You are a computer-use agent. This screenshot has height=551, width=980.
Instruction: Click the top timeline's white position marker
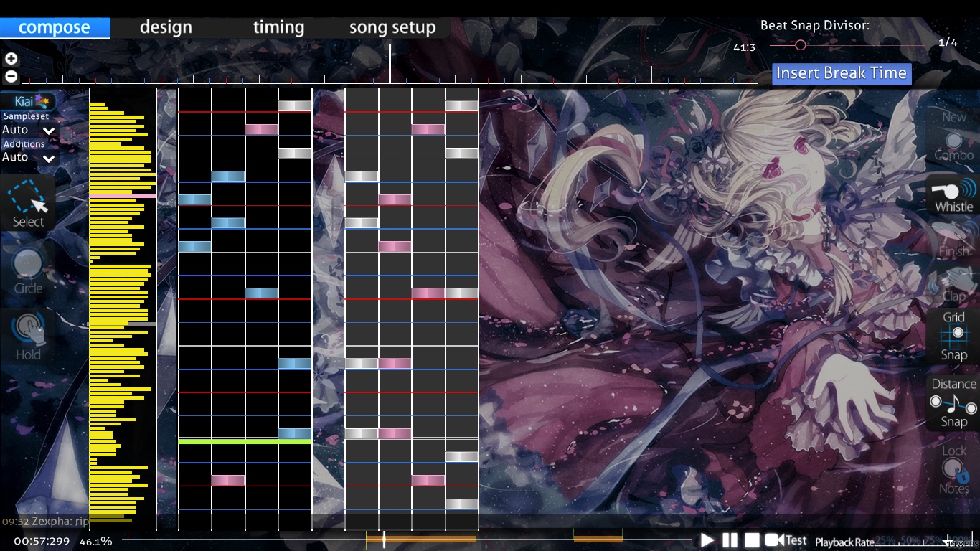pyautogui.click(x=390, y=63)
